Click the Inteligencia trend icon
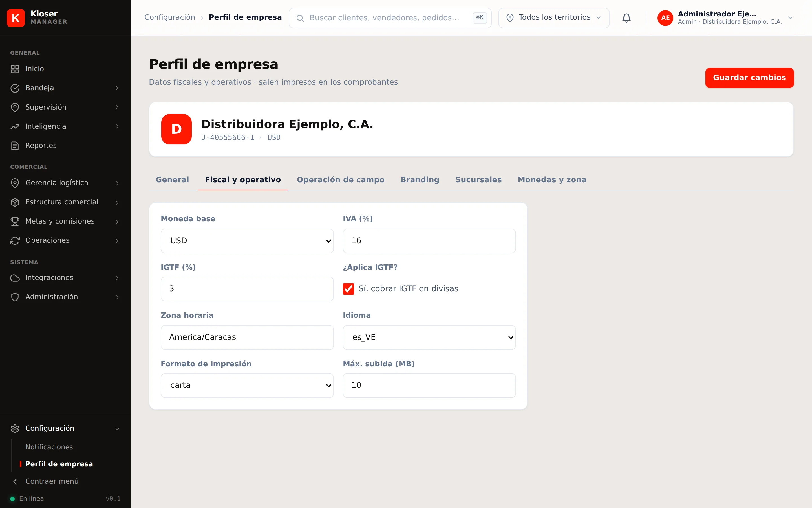Image resolution: width=812 pixels, height=508 pixels. click(15, 126)
